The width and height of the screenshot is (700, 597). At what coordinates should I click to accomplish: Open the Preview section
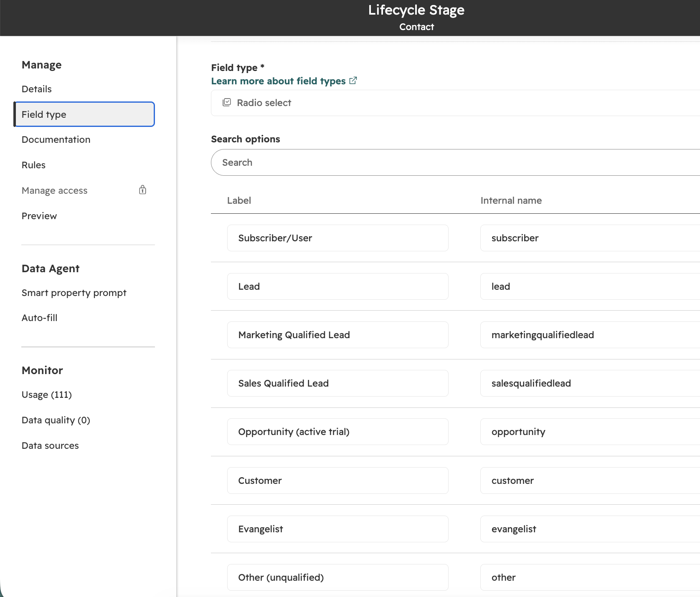pos(39,216)
